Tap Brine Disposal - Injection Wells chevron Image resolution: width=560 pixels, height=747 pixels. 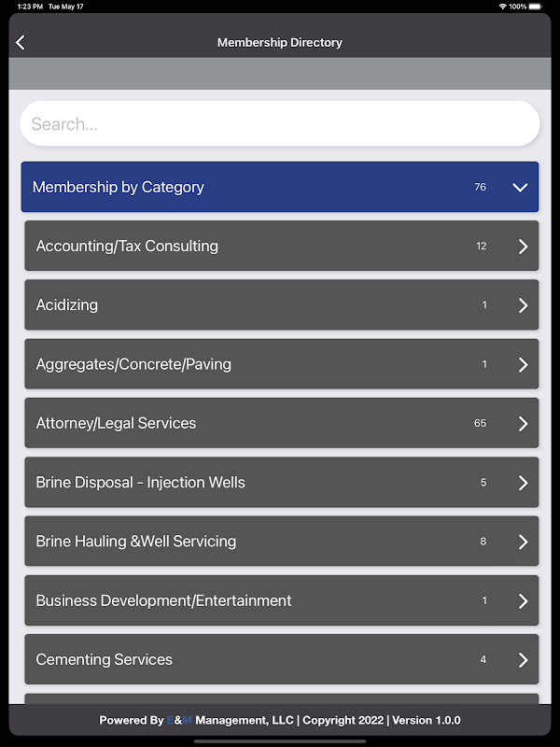tap(523, 483)
